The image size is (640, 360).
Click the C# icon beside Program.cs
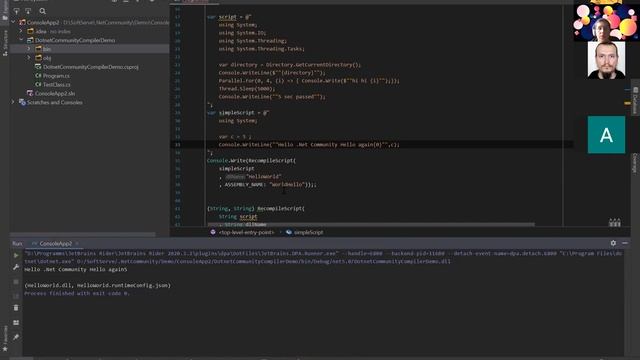tap(38, 76)
